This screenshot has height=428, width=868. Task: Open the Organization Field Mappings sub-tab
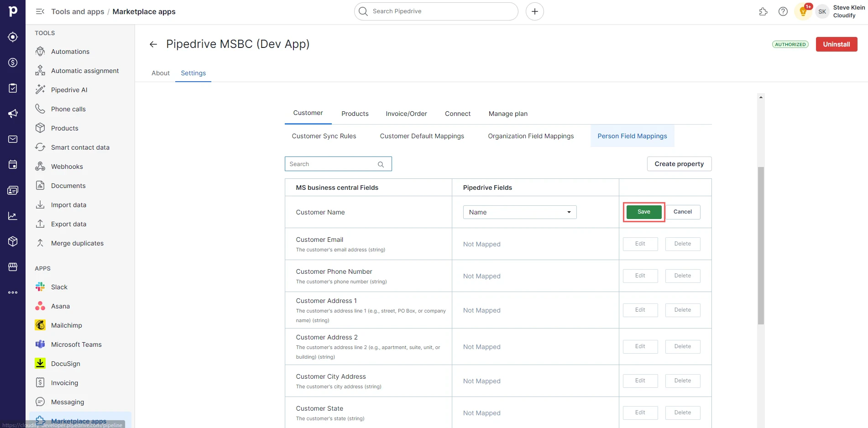531,136
